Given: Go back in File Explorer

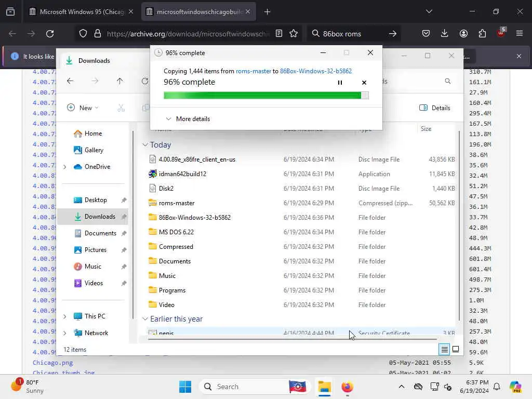Looking at the screenshot, I should [x=70, y=81].
